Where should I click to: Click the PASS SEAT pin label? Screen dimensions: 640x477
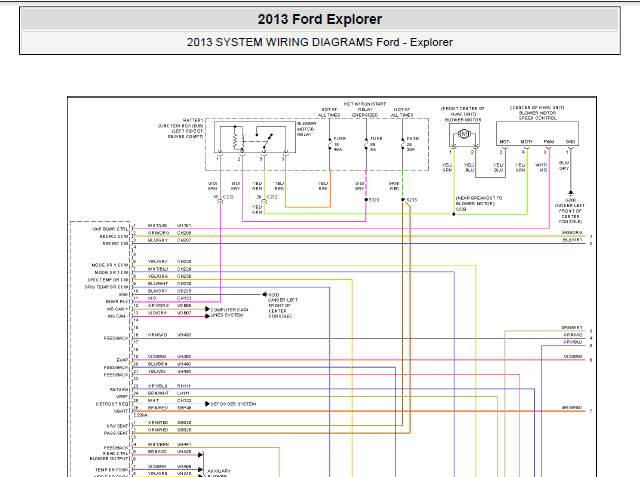point(116,433)
